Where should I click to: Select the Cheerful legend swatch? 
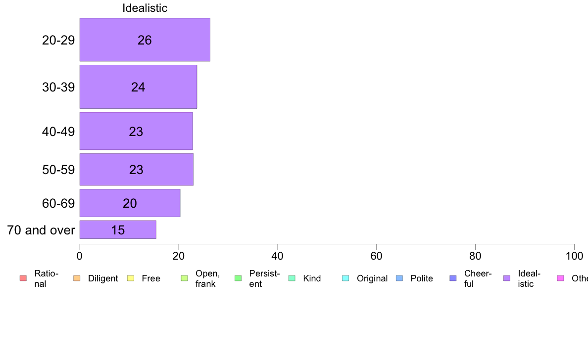(453, 278)
